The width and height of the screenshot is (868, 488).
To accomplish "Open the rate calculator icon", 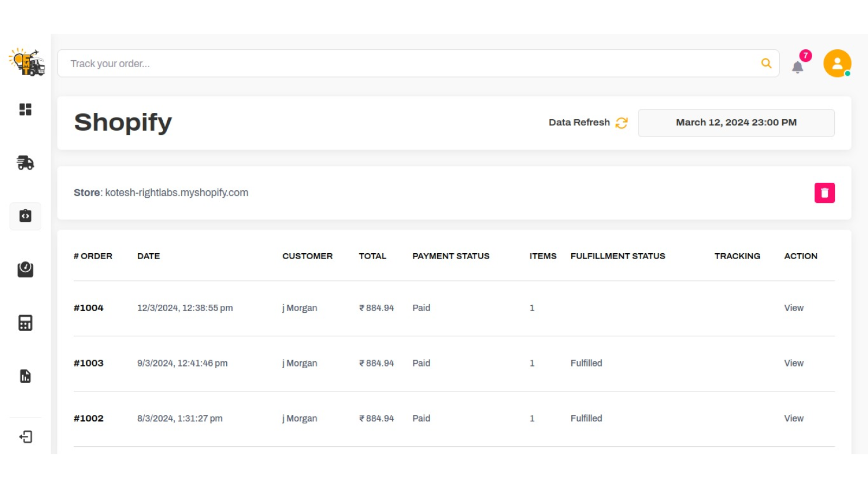I will point(25,323).
